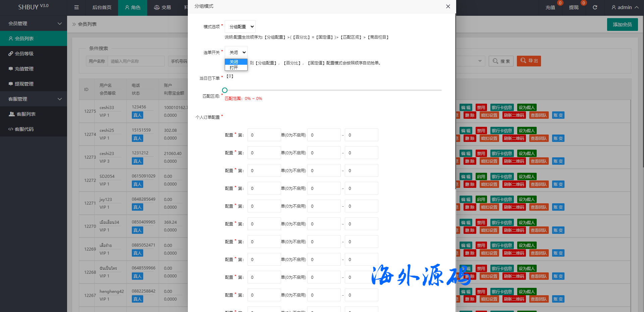The height and width of the screenshot is (312, 644).
Task: Click the first 配置 order number field
Action: (x=264, y=135)
